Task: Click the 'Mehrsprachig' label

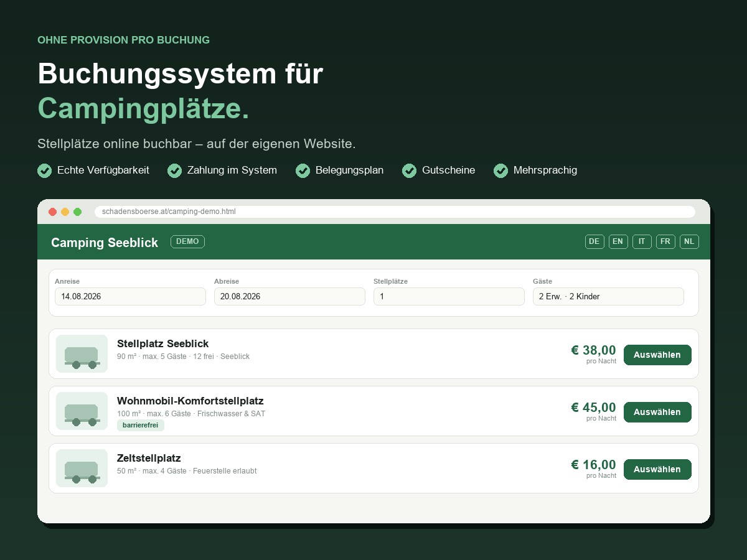Action: pyautogui.click(x=545, y=170)
